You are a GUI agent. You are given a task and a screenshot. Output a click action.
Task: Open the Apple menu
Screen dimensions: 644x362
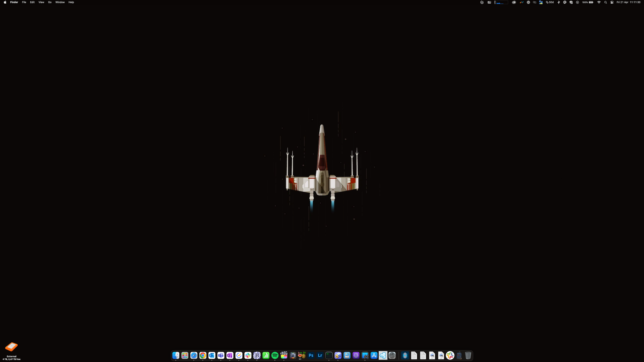pyautogui.click(x=5, y=2)
